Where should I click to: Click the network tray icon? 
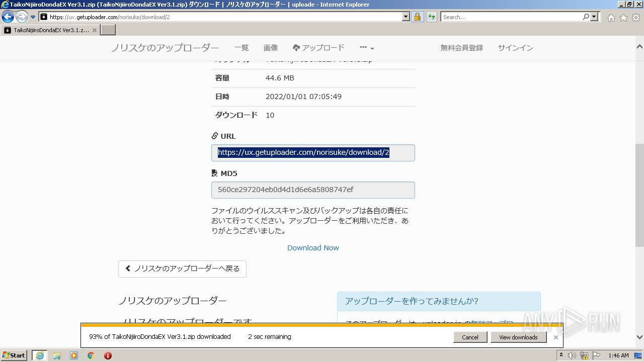coord(584,355)
